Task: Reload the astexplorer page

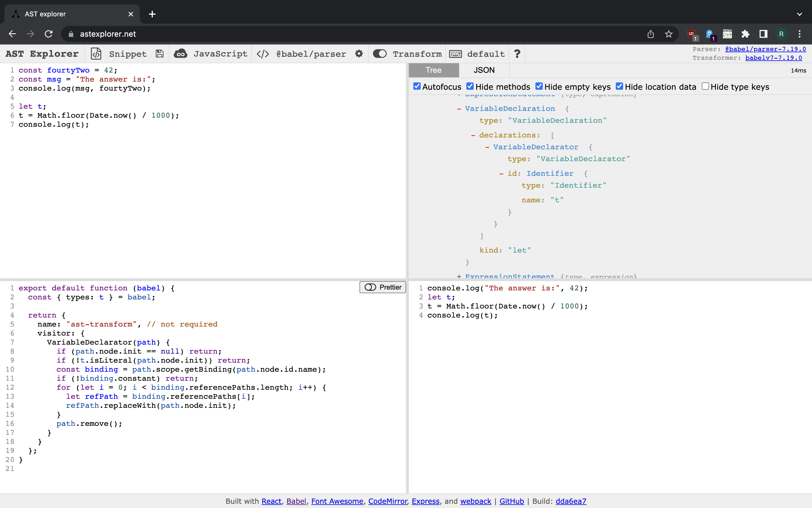Action: [49, 34]
